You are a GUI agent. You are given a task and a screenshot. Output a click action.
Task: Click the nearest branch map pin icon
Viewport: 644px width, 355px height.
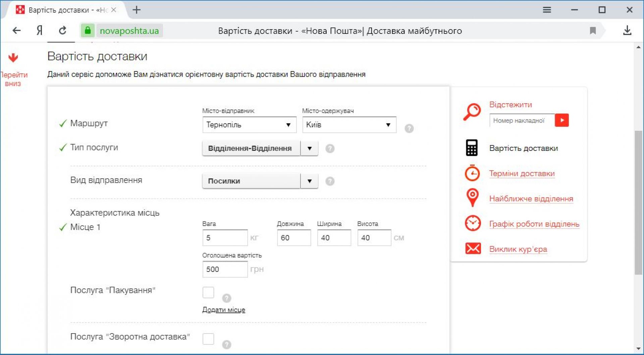tap(472, 198)
